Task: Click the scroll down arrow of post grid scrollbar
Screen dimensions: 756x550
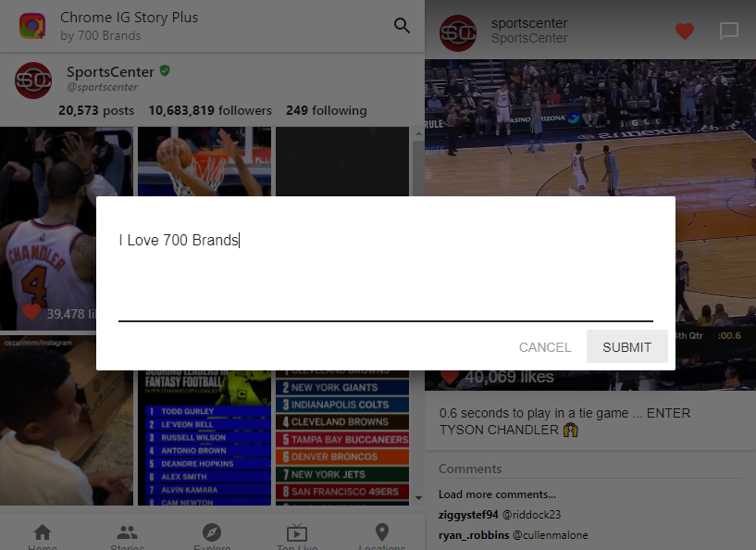Action: click(x=418, y=498)
